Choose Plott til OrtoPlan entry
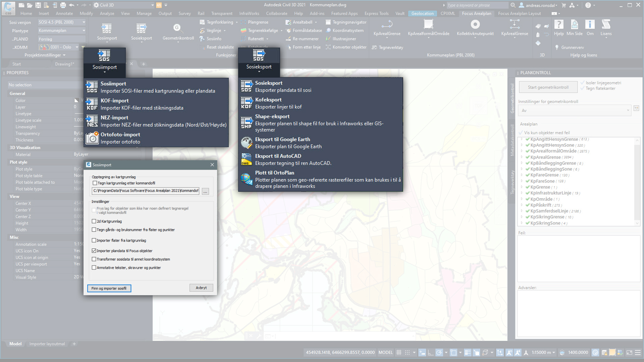 click(x=320, y=179)
